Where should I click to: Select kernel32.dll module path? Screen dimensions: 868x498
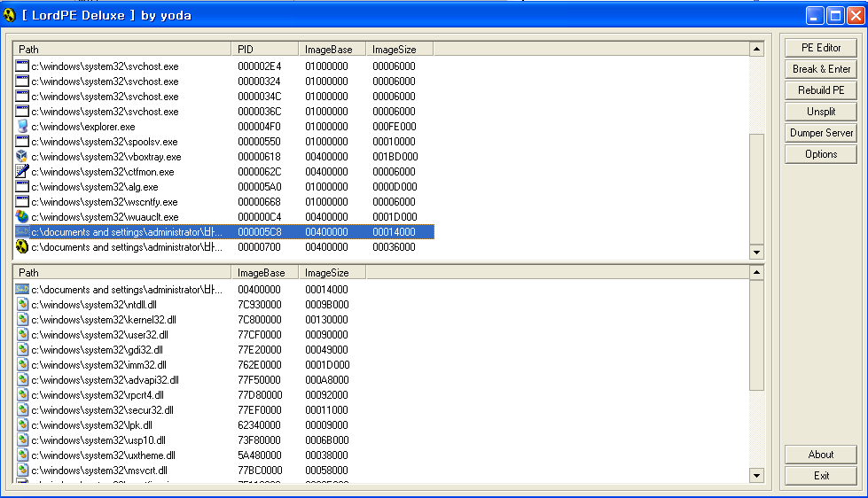pyautogui.click(x=104, y=320)
